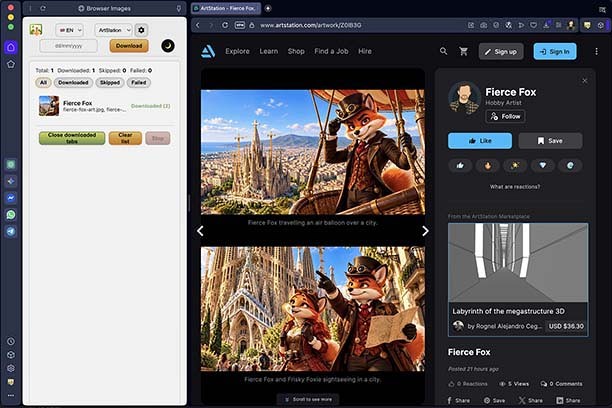Close the artist info panel
The width and height of the screenshot is (612, 408).
[585, 81]
